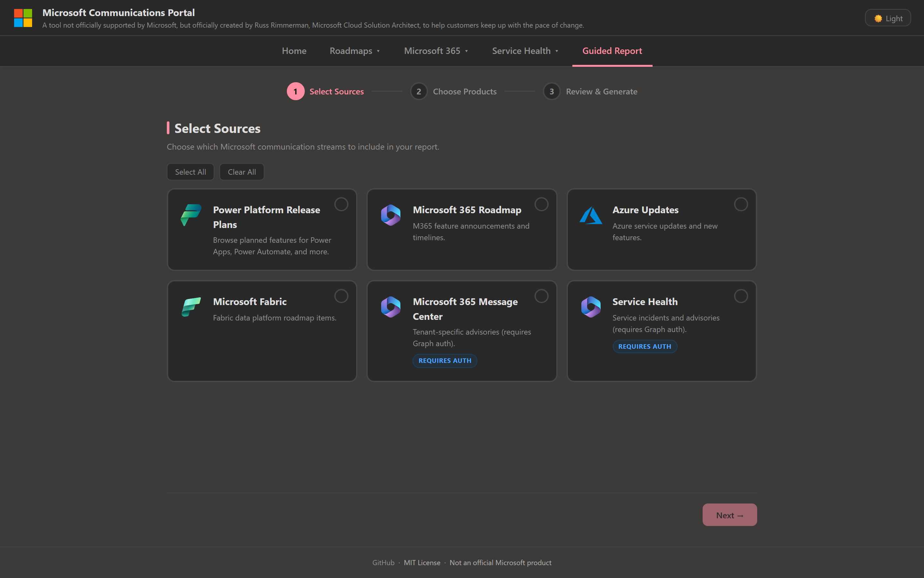The height and width of the screenshot is (578, 924).
Task: Click the Azure Updates triangle logo
Action: tap(591, 215)
